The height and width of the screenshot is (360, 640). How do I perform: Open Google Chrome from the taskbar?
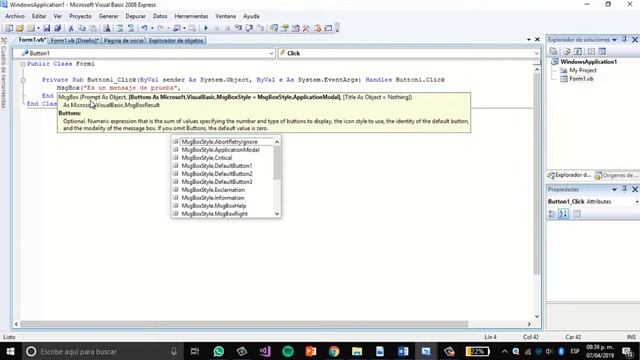coord(334,351)
